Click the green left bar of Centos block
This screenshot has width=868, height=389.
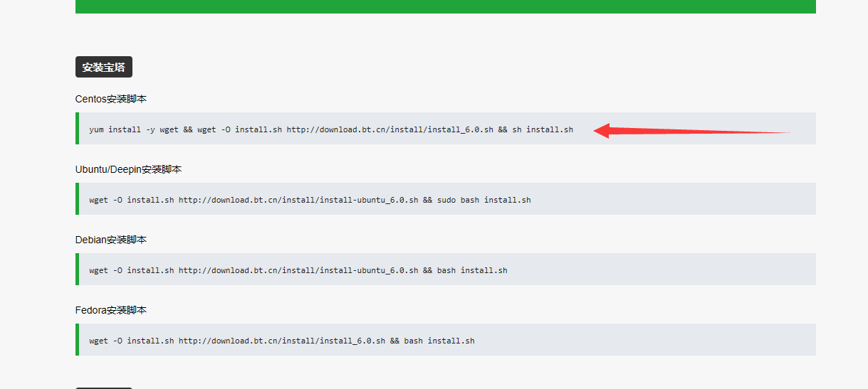pos(77,129)
